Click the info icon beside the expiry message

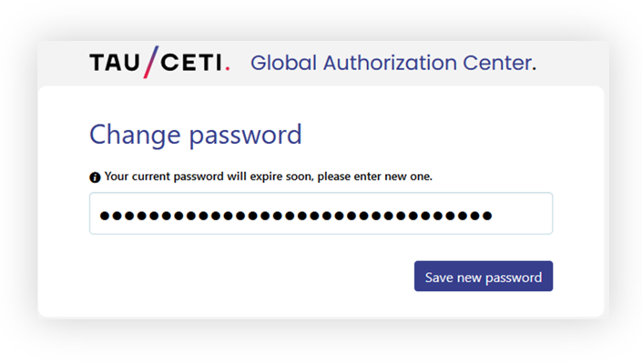(95, 177)
